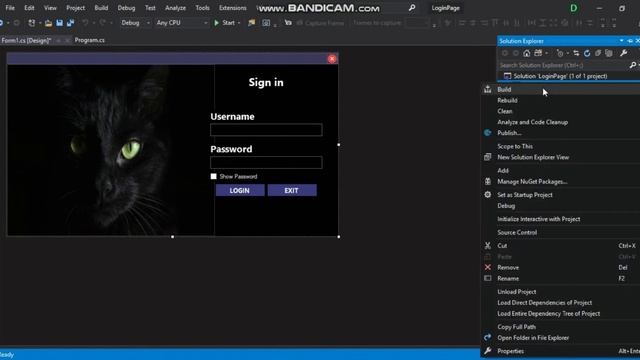Click the Find in Files toolbar icon
The image size is (640, 360).
pyautogui.click(x=251, y=23)
